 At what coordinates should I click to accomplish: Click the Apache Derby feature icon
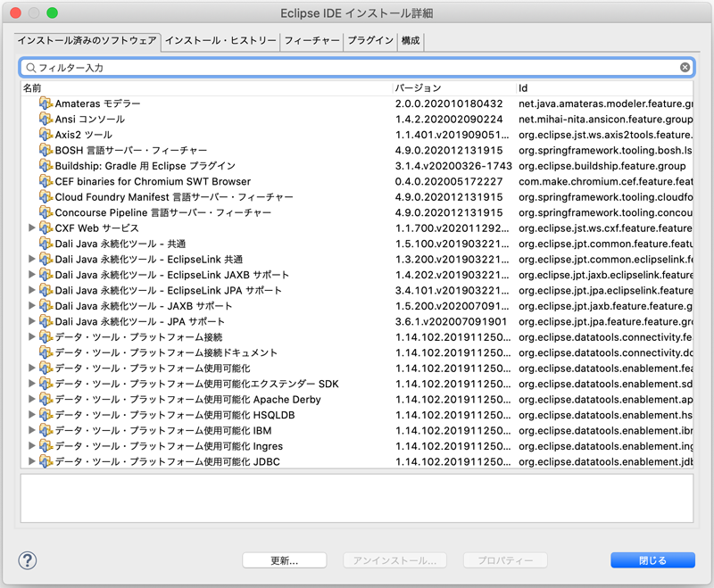pyautogui.click(x=46, y=399)
